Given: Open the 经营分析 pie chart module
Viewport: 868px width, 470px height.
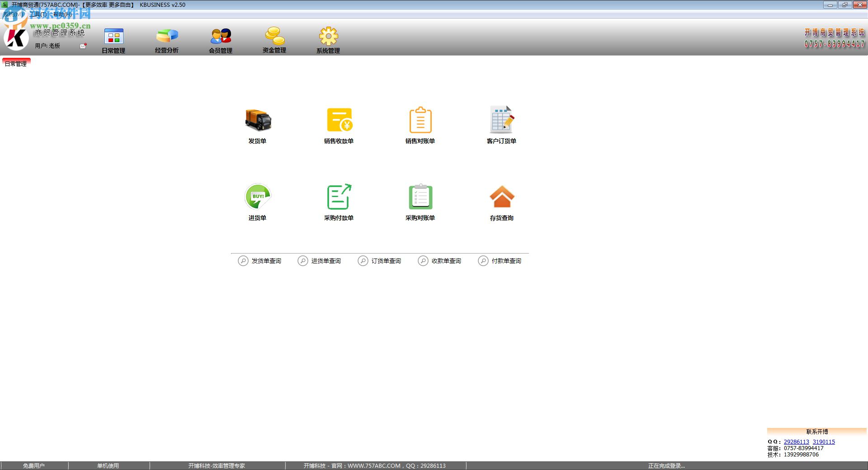Looking at the screenshot, I should 167,40.
